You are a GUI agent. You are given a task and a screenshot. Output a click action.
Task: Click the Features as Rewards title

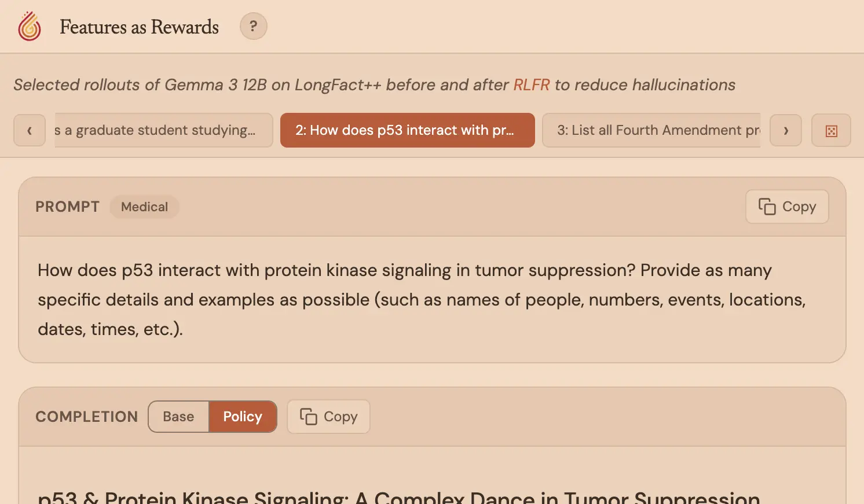point(139,27)
